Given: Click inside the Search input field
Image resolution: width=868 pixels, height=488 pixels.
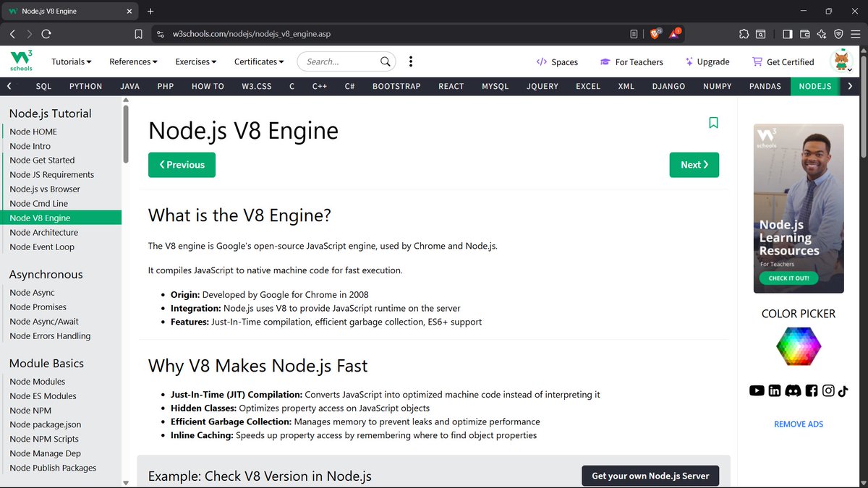Looking at the screenshot, I should click(x=340, y=61).
